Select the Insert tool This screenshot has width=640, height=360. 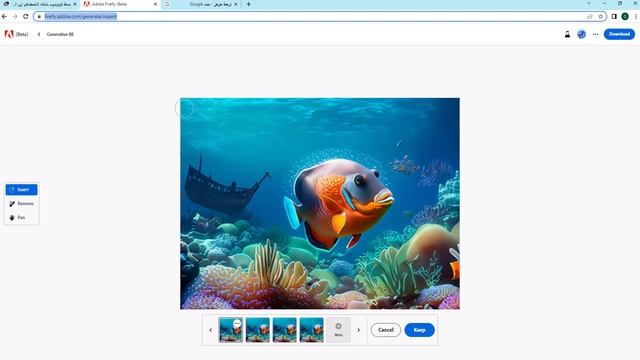pos(21,189)
